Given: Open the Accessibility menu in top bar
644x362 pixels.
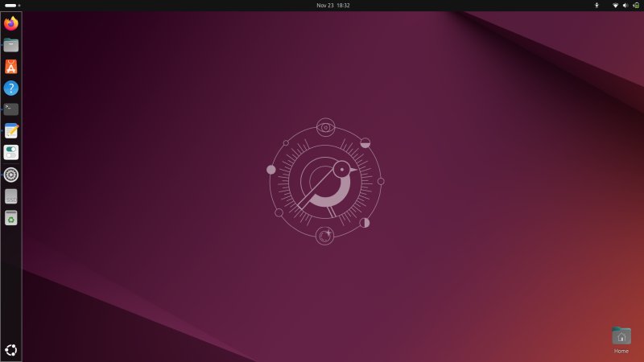Looking at the screenshot, I should [x=597, y=5].
